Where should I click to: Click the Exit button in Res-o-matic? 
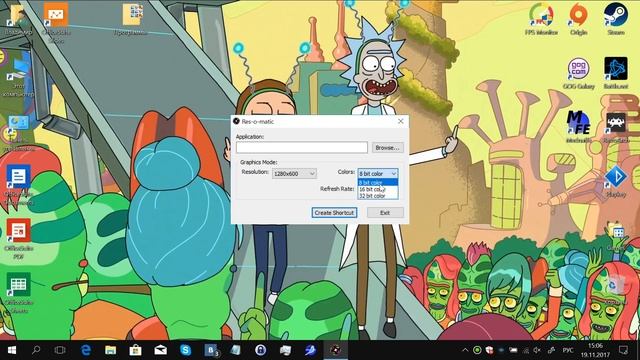385,213
